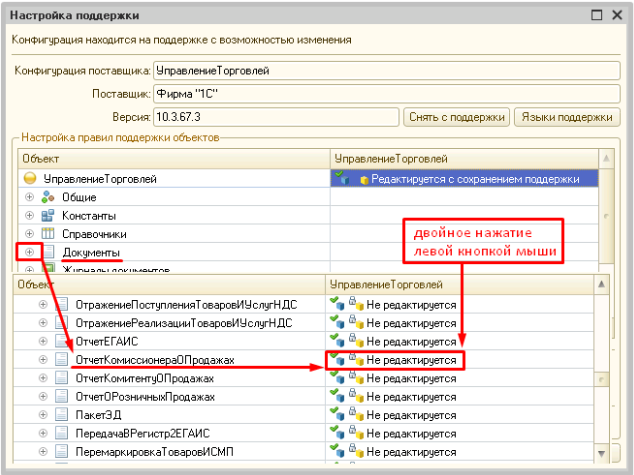Viewport: 634px width, 475px height.
Task: Select the ОтчетЕГАИС row label
Action: 107,342
